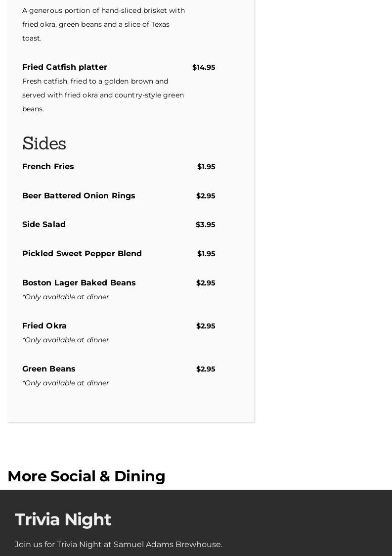The image size is (392, 556).
Task: Click Join us for Trivia Night text
Action: pyautogui.click(x=119, y=544)
